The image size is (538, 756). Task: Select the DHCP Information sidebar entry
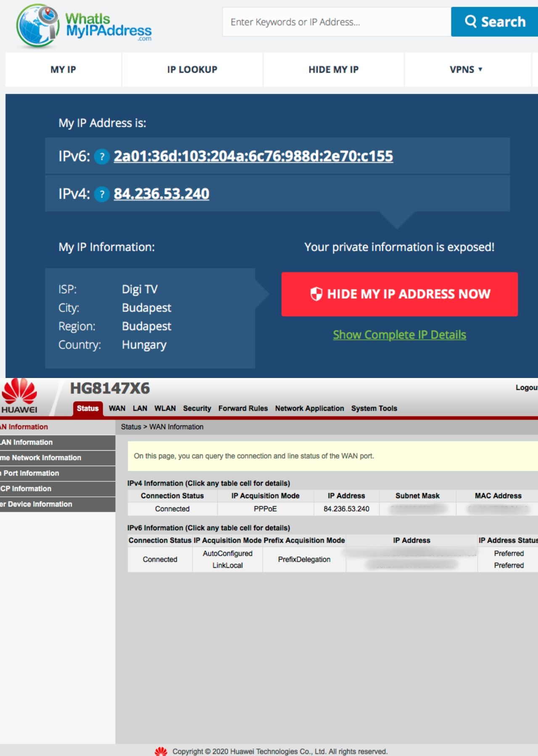(58, 489)
